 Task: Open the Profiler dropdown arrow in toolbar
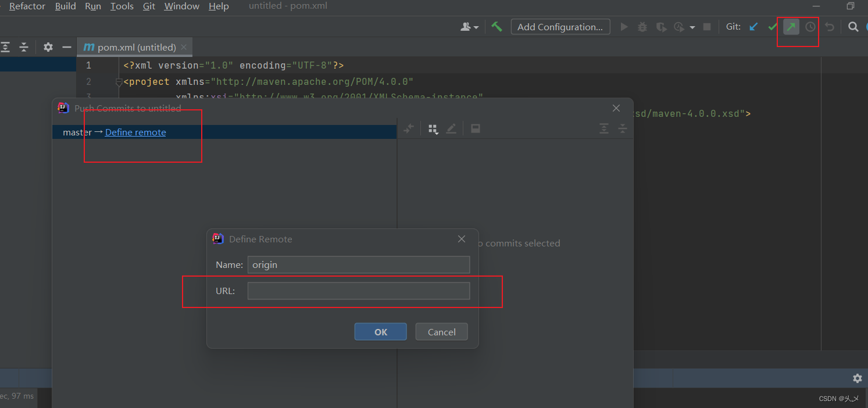(x=692, y=26)
